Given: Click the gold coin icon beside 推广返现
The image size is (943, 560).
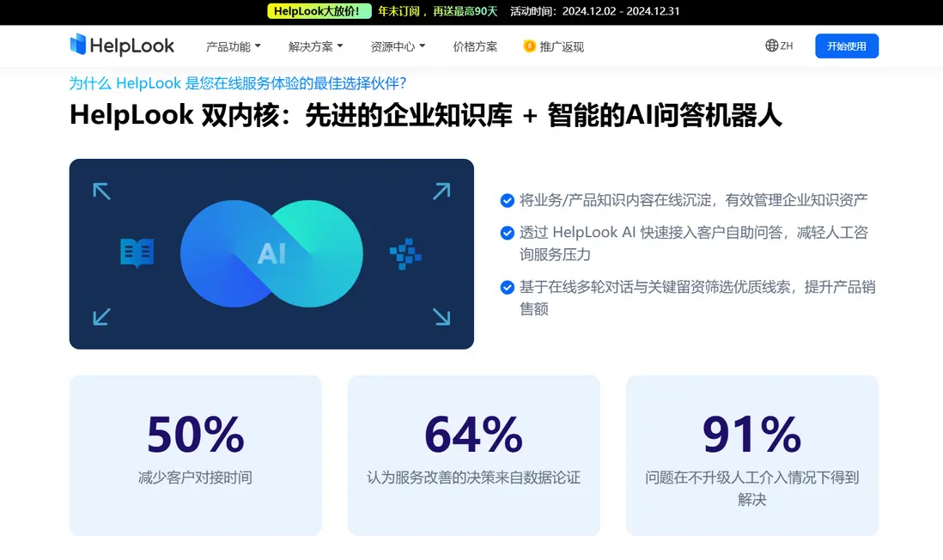Looking at the screenshot, I should (x=529, y=46).
